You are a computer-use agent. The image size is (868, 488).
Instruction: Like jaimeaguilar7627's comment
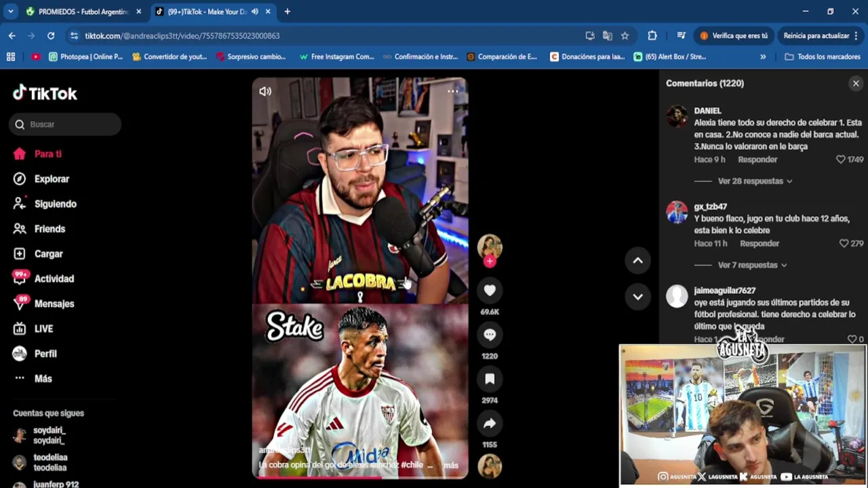[x=852, y=339]
